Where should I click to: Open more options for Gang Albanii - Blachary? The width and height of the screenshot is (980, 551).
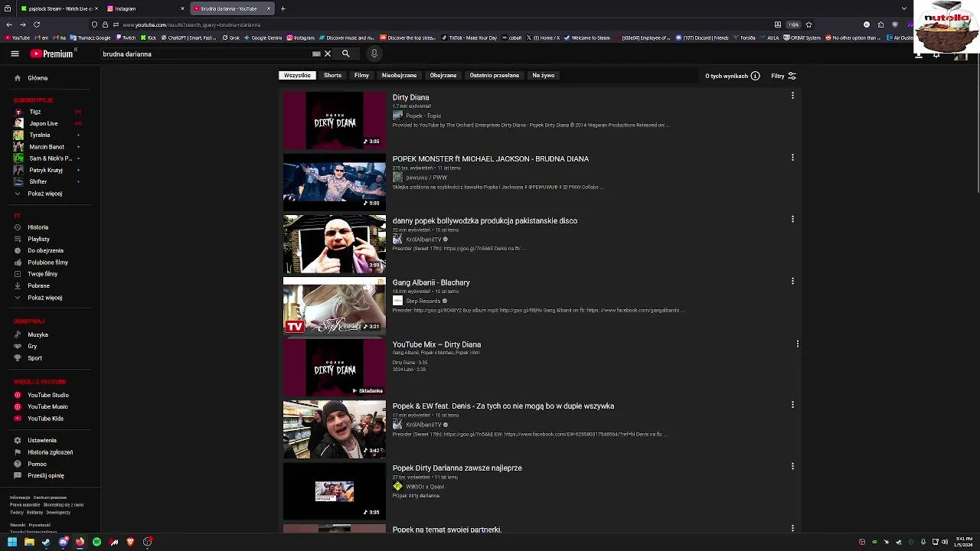[x=792, y=281]
